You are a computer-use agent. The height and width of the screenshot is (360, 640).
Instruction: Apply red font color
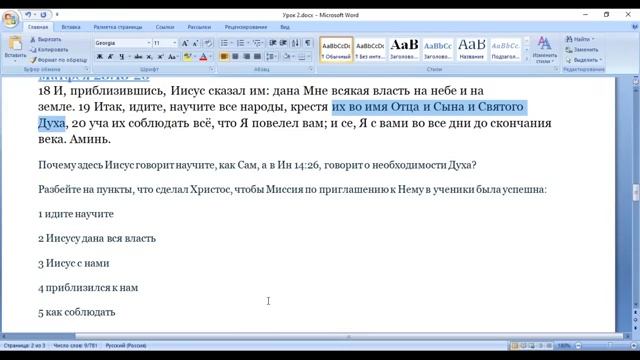click(203, 57)
